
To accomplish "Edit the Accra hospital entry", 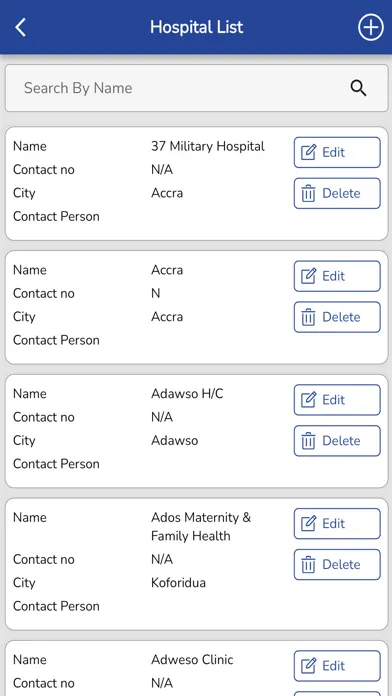I will [x=337, y=276].
